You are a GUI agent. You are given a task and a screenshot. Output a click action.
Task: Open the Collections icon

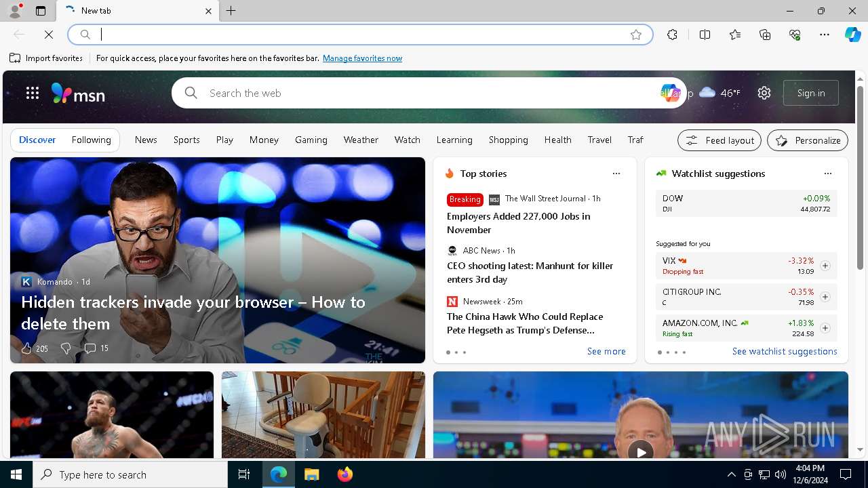[765, 35]
